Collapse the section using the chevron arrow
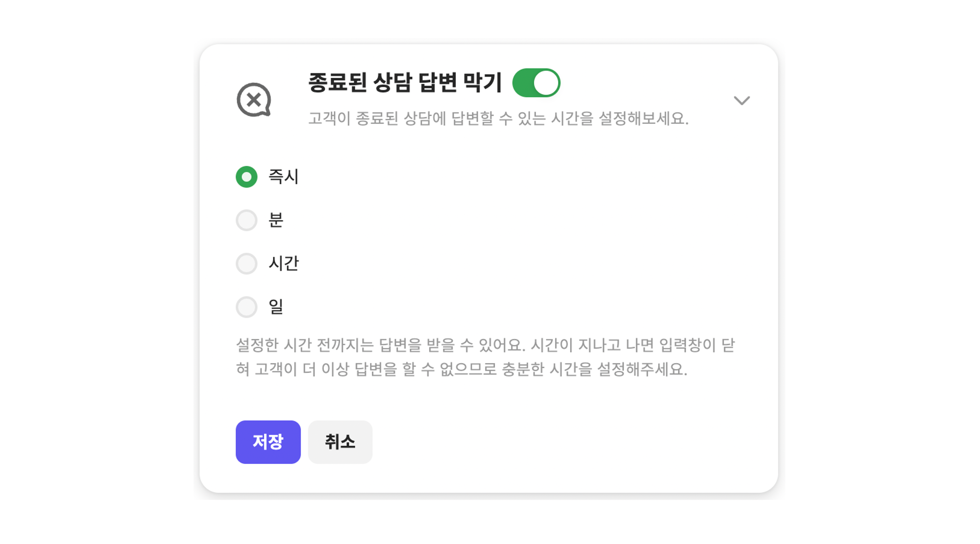 741,101
